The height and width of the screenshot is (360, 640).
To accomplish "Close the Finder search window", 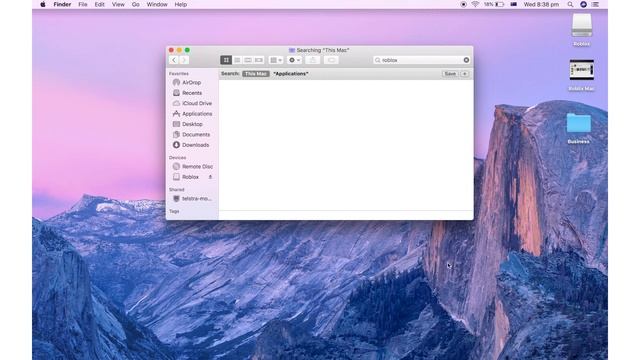I will pyautogui.click(x=171, y=50).
